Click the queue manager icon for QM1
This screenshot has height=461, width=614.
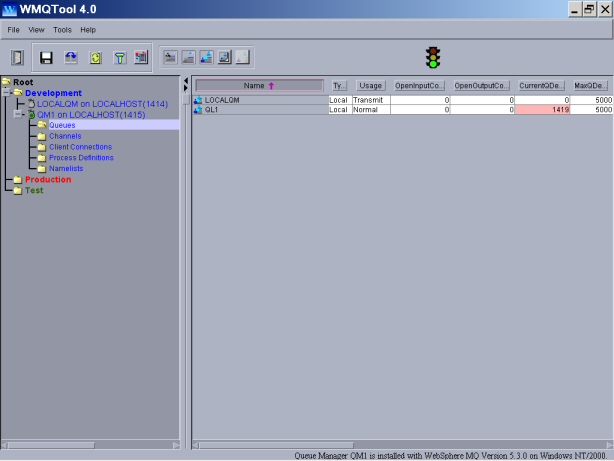pos(31,114)
